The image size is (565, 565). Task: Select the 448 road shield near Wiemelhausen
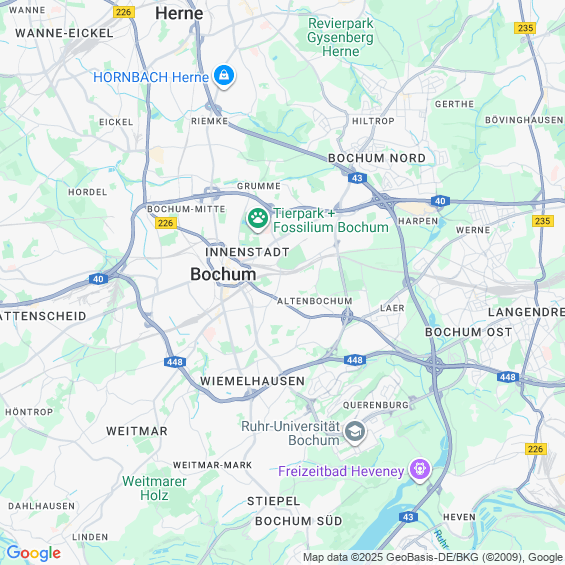point(175,362)
